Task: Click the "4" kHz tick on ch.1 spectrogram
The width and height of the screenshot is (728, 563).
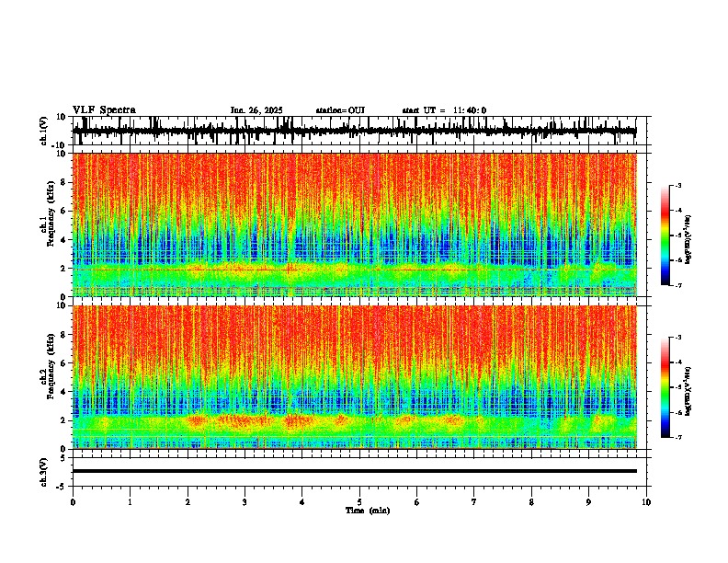Action: [x=63, y=240]
